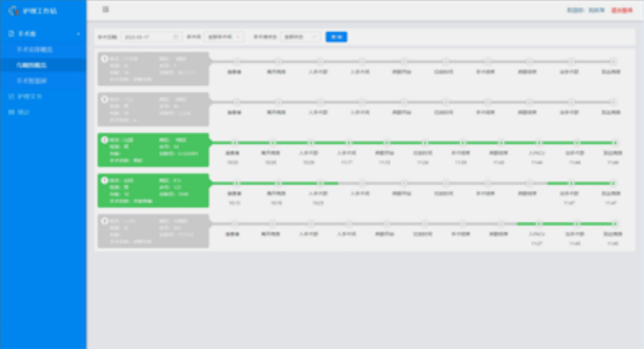This screenshot has height=349, width=644.
Task: Open the third submenu item under operating room
Action: 32,81
